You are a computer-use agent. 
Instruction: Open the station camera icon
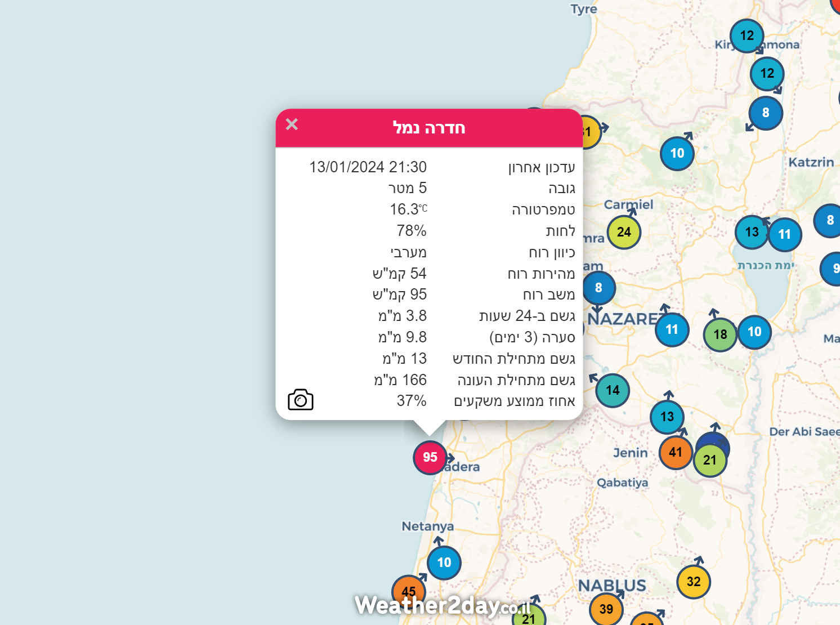click(300, 400)
